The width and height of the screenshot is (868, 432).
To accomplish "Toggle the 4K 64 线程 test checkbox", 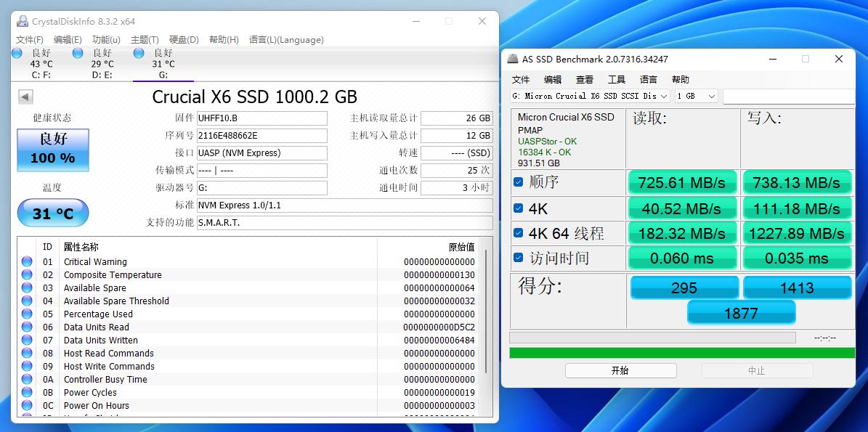I will pos(519,233).
